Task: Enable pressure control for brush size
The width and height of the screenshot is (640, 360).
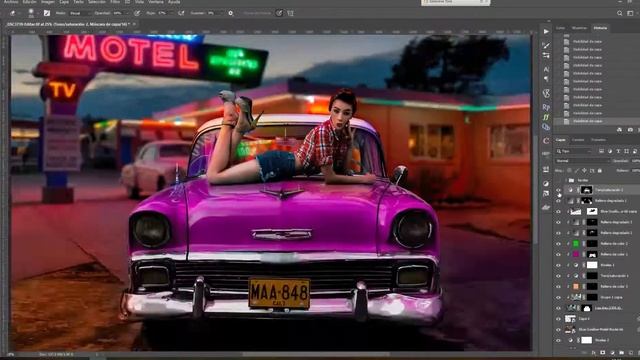Action: (279, 13)
